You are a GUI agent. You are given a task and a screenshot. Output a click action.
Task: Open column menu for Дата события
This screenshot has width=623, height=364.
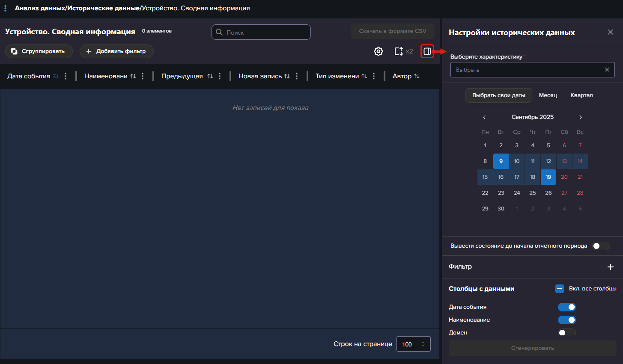[x=66, y=76]
